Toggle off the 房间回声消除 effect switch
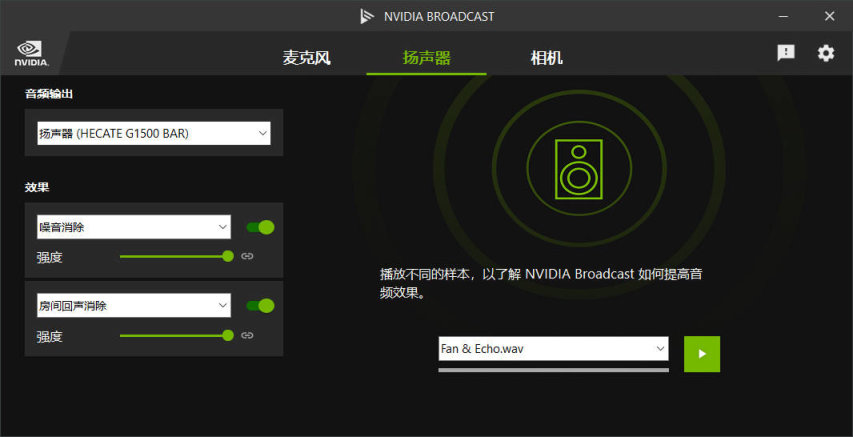This screenshot has height=437, width=853. pos(260,306)
